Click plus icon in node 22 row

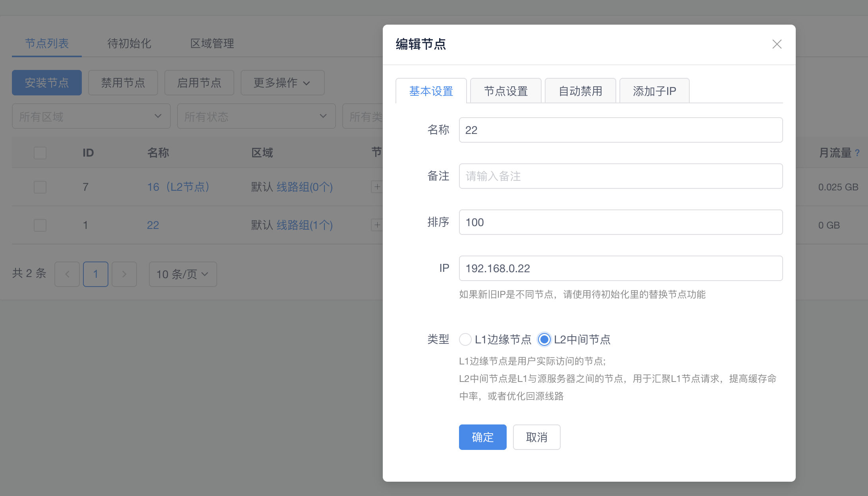point(377,225)
